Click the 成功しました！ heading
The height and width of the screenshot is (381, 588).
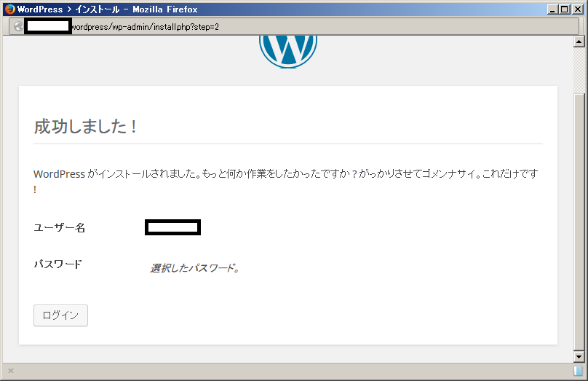pyautogui.click(x=86, y=127)
